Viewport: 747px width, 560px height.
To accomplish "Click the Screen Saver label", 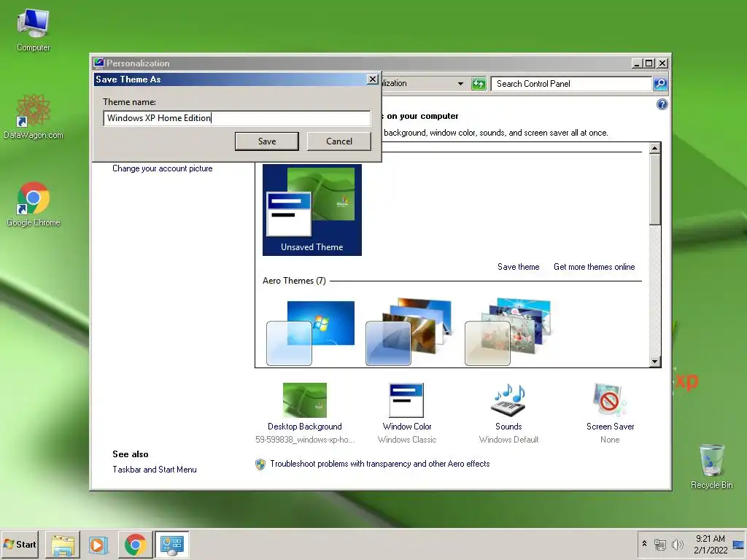I will click(x=611, y=427).
